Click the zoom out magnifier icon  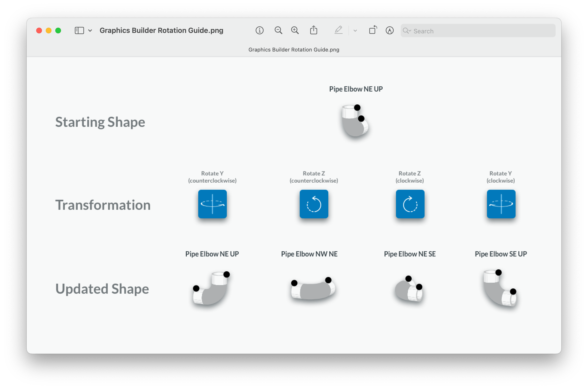pos(278,31)
